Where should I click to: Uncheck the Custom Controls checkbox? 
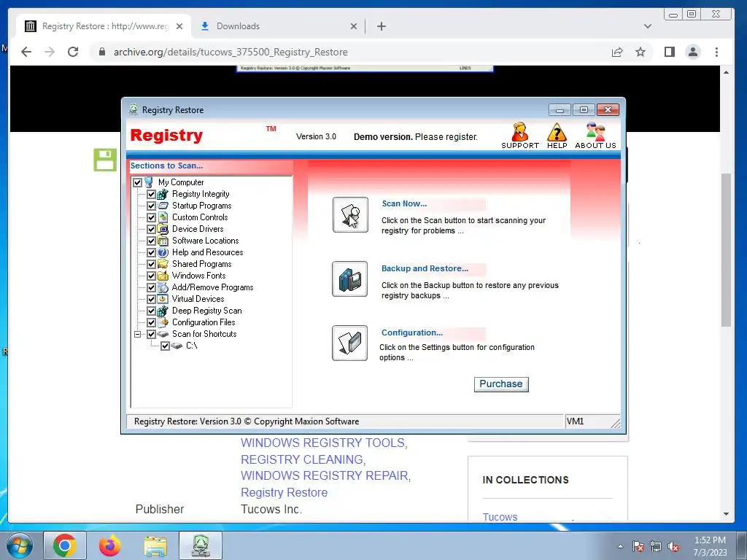coord(152,217)
